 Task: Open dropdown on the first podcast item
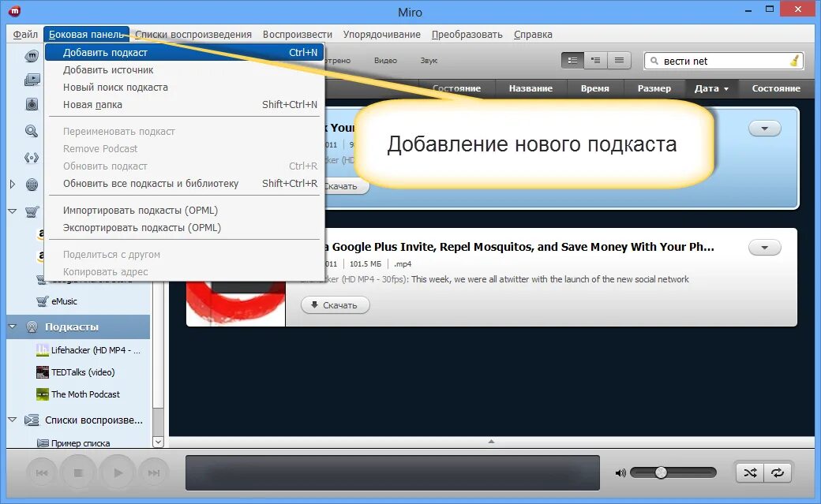click(764, 129)
